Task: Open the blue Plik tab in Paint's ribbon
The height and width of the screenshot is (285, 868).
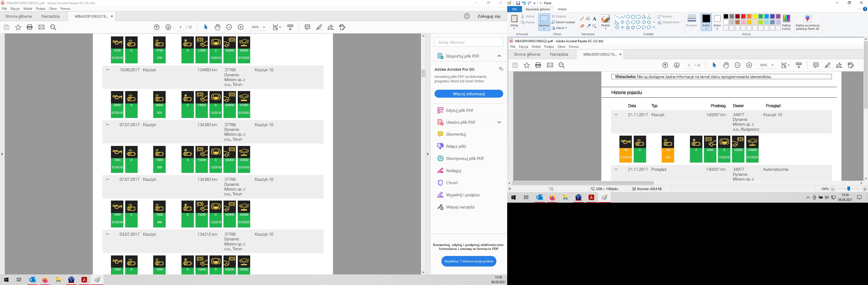Action: [515, 9]
